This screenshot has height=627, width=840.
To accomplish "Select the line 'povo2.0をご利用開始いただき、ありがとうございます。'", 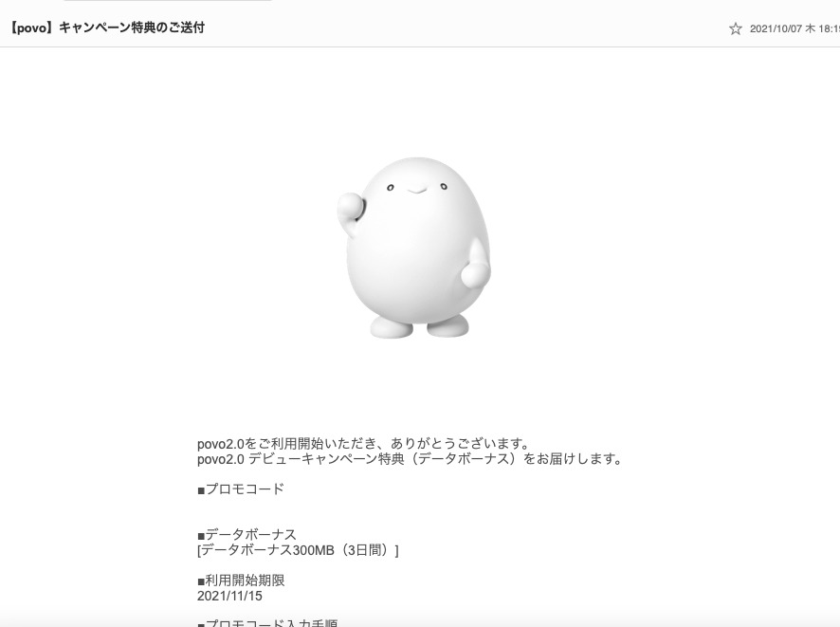I will tap(364, 444).
